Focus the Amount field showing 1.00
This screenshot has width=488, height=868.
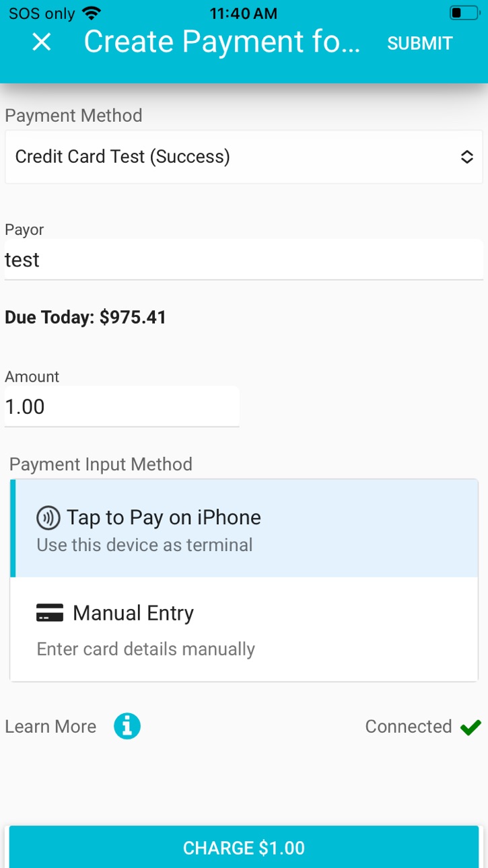[x=122, y=406]
